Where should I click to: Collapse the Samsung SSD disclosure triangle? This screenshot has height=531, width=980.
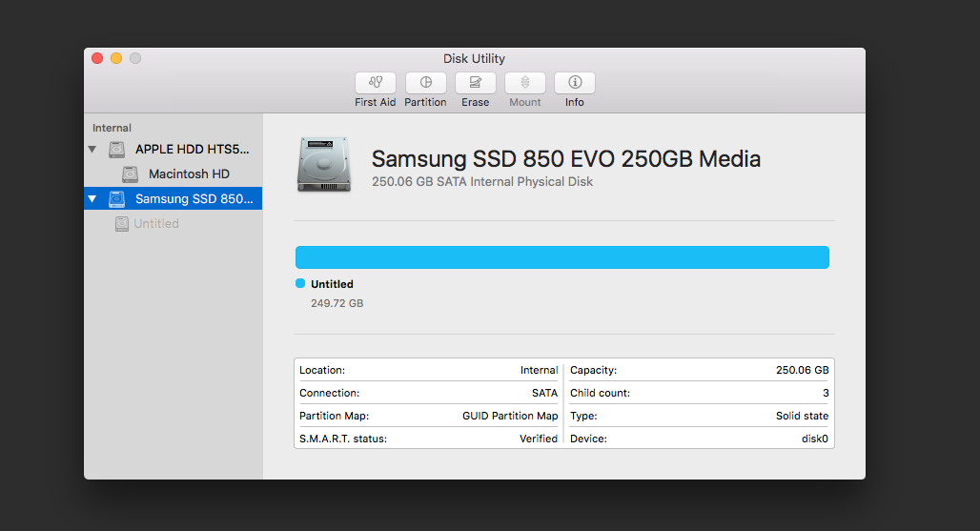tap(92, 198)
